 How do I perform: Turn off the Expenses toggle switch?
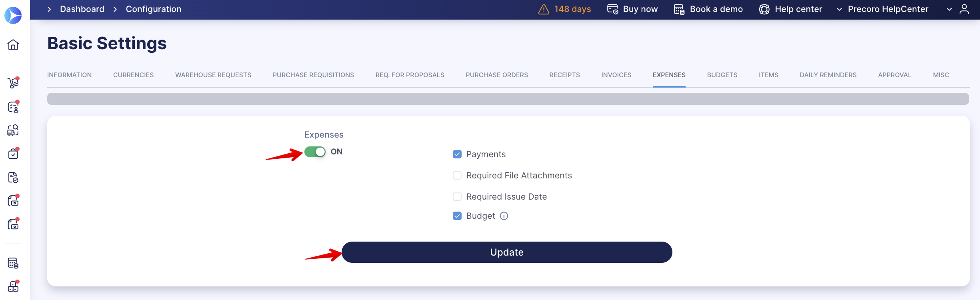[x=315, y=152]
